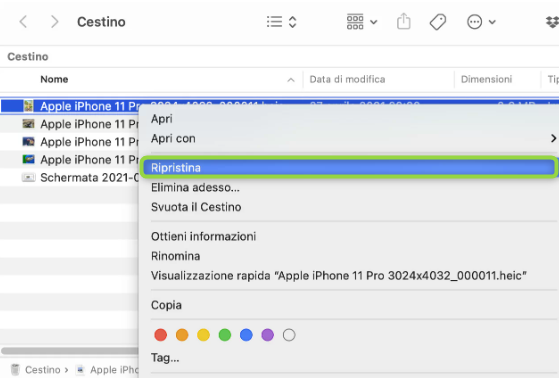Open Tag… from context menu

tap(165, 357)
